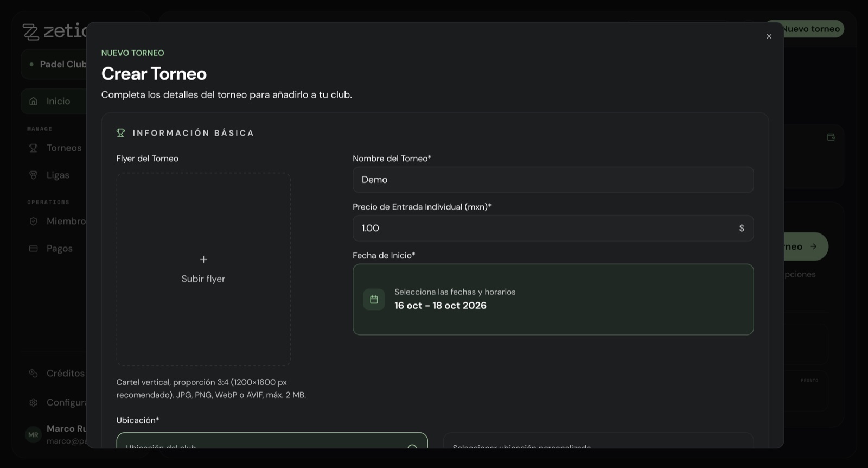Click the gear icon next to Configuración

(x=34, y=402)
